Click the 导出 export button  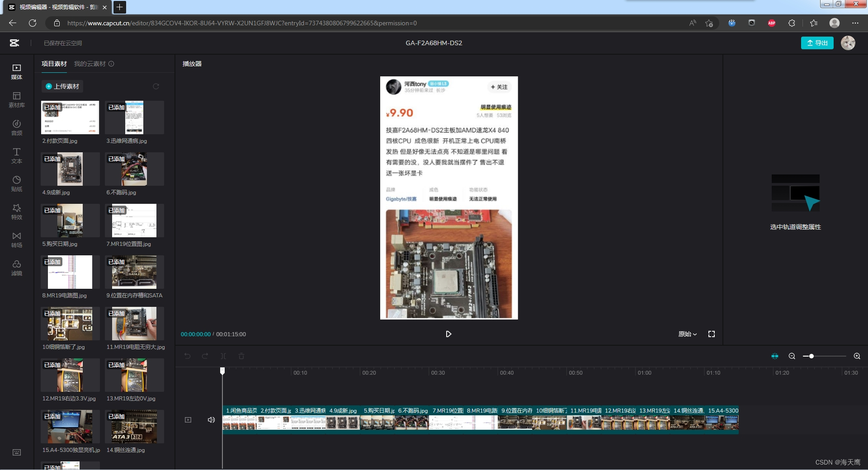pyautogui.click(x=817, y=43)
